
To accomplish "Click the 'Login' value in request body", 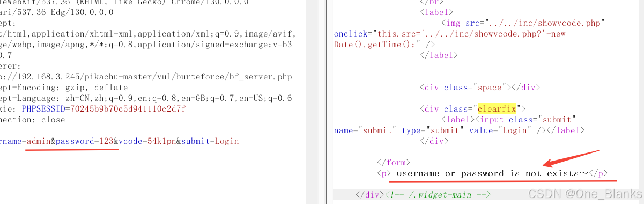I will coord(226,141).
